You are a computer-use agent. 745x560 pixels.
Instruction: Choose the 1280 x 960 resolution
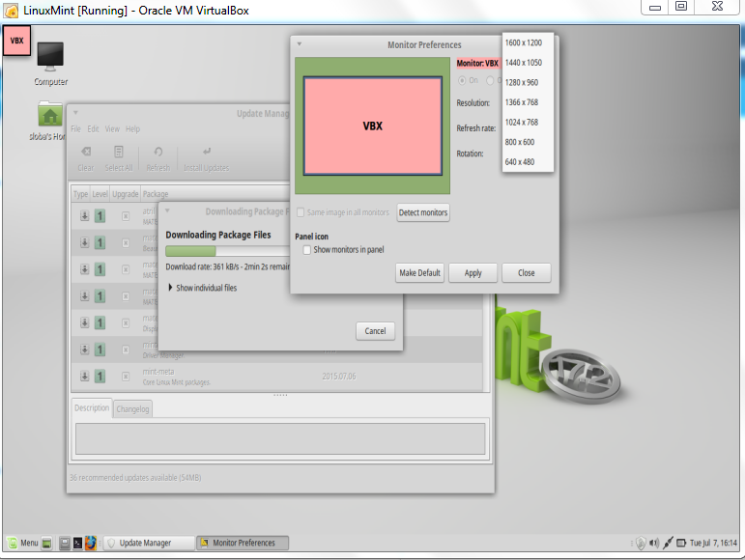tap(528, 83)
